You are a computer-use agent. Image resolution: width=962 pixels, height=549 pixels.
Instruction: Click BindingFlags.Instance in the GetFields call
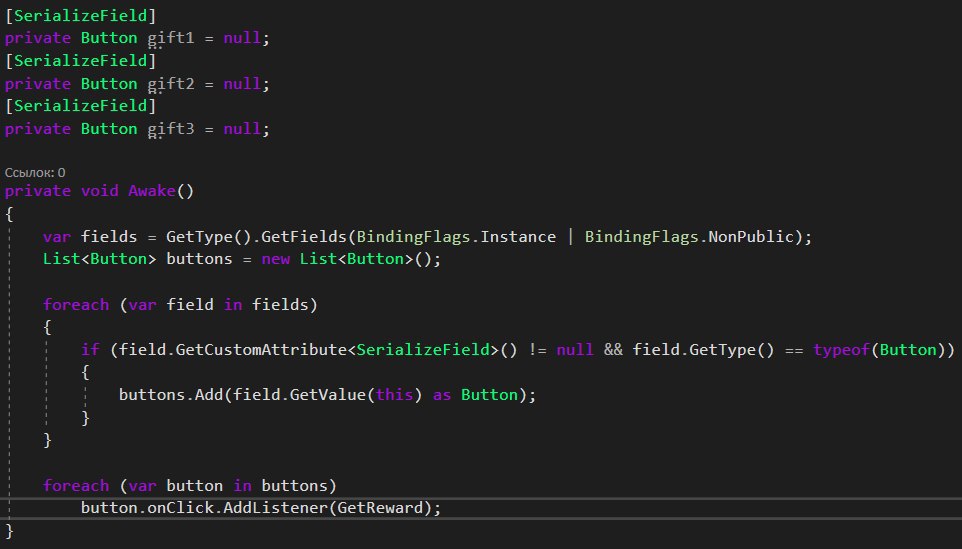point(456,237)
